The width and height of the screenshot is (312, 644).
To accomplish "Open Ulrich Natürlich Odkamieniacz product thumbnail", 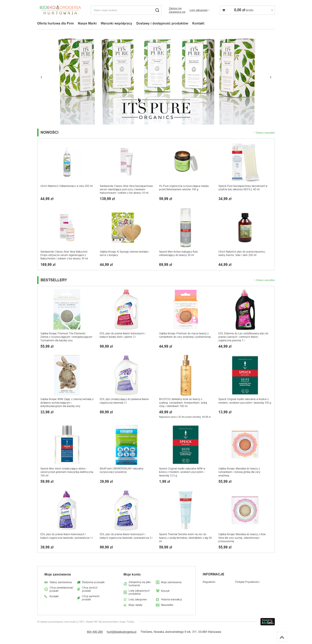I will point(67,162).
